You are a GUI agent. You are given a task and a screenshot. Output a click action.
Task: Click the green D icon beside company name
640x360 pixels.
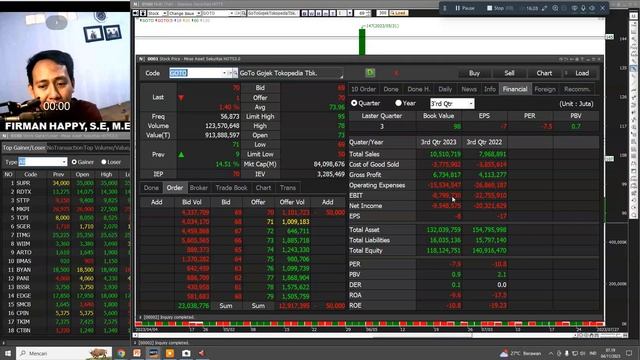[x=370, y=73]
